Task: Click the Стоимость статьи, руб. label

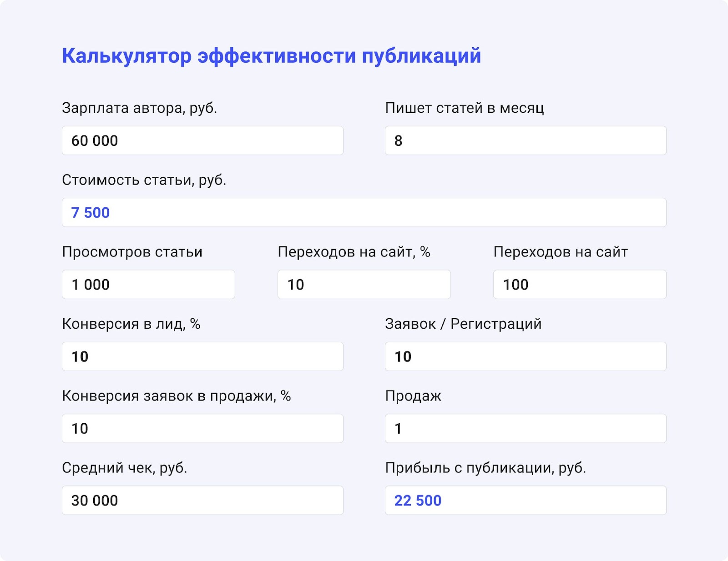Action: click(x=144, y=180)
